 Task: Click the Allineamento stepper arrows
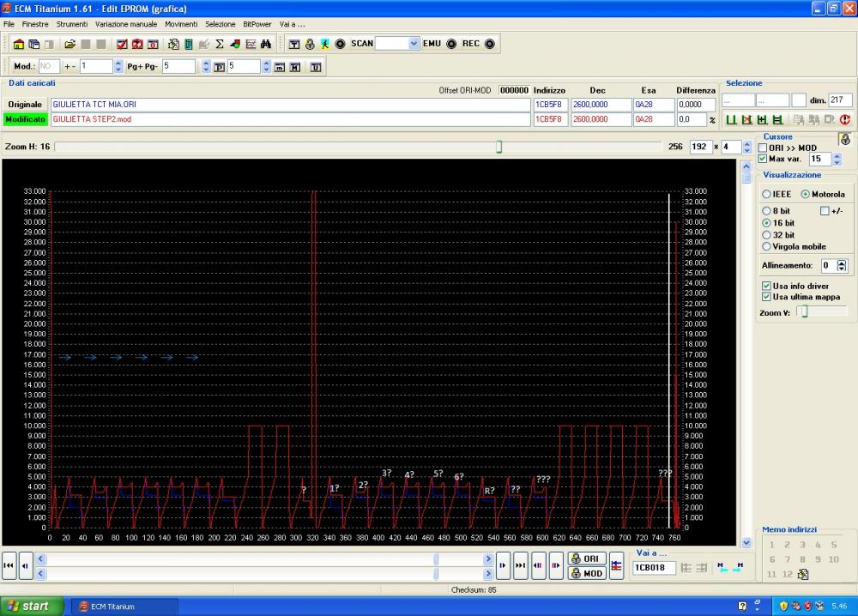pyautogui.click(x=842, y=265)
